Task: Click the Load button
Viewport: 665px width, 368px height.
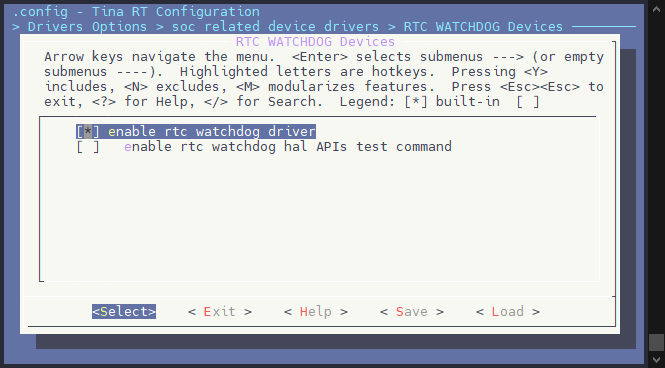Action: click(x=508, y=312)
